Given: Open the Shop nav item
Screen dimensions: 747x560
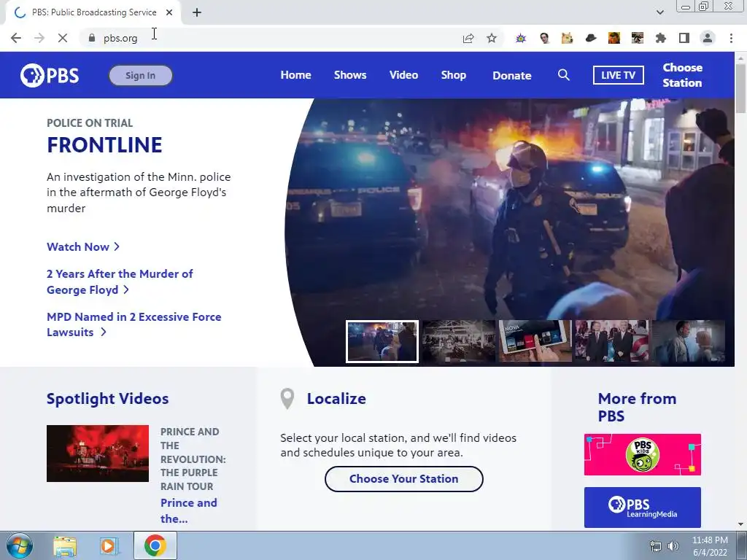Looking at the screenshot, I should [454, 75].
